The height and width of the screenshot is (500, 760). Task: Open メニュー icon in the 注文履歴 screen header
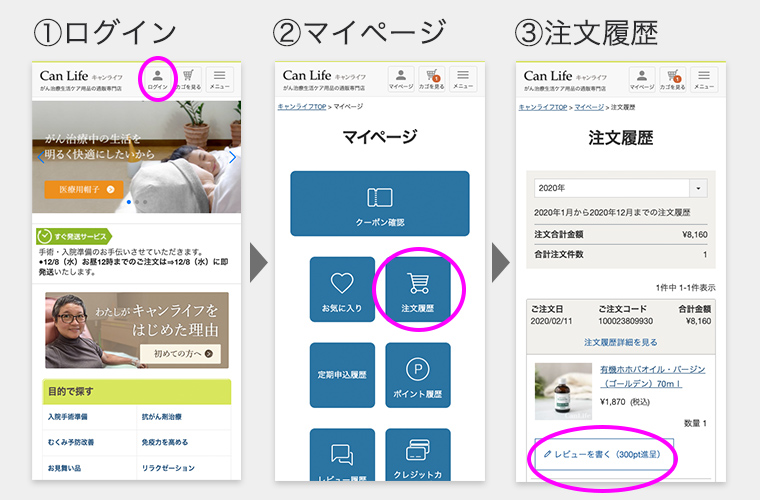tap(704, 79)
